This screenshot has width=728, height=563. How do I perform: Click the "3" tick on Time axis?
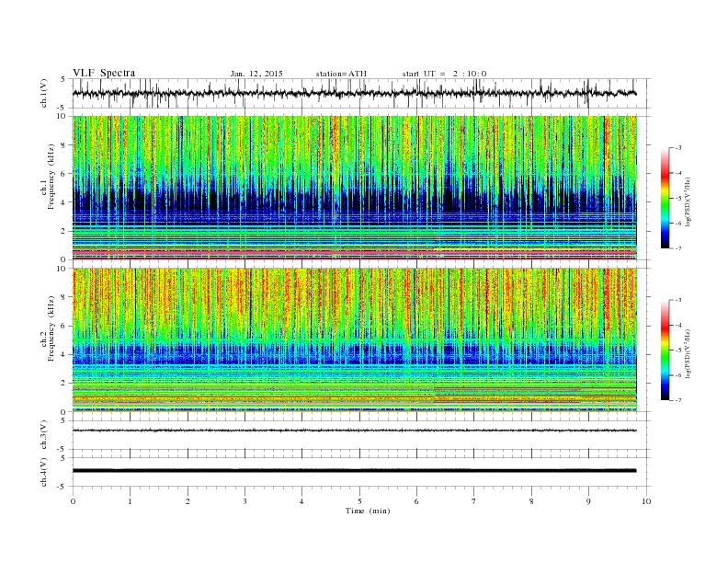point(245,501)
